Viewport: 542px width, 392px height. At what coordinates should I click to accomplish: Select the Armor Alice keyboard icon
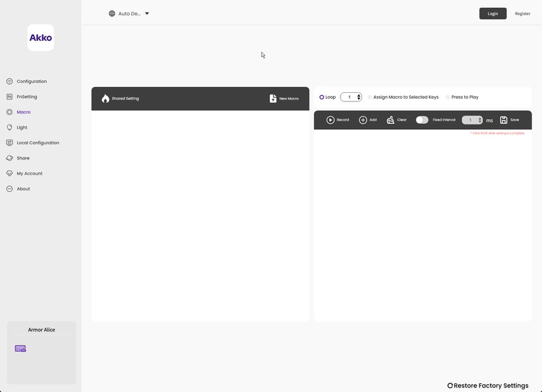coord(20,349)
